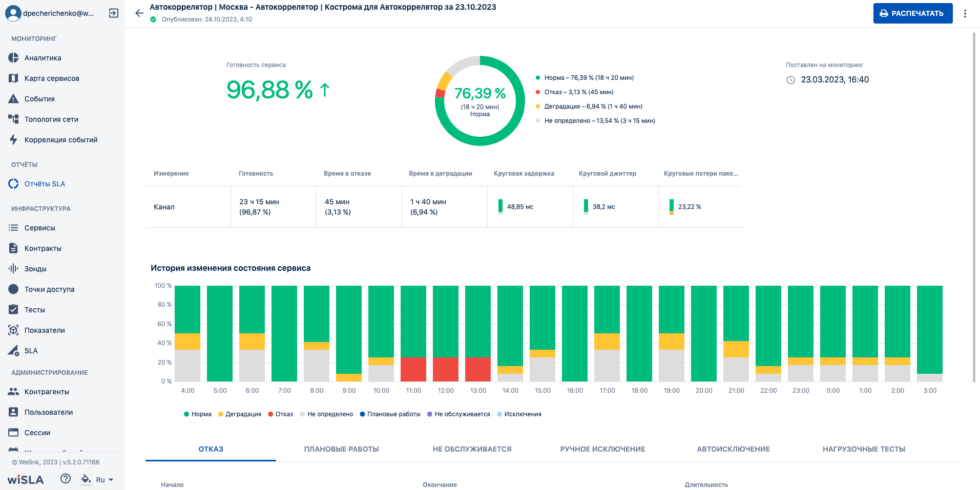Toggle Отказ series in chart legend
The height and width of the screenshot is (490, 980).
[281, 414]
